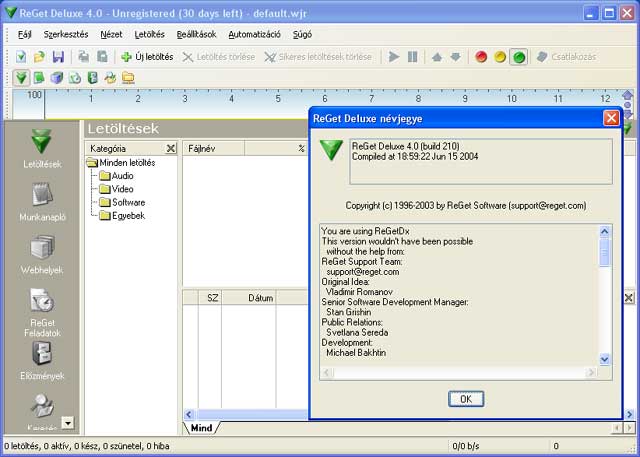Open the Letöltések sidebar icon

point(41,148)
